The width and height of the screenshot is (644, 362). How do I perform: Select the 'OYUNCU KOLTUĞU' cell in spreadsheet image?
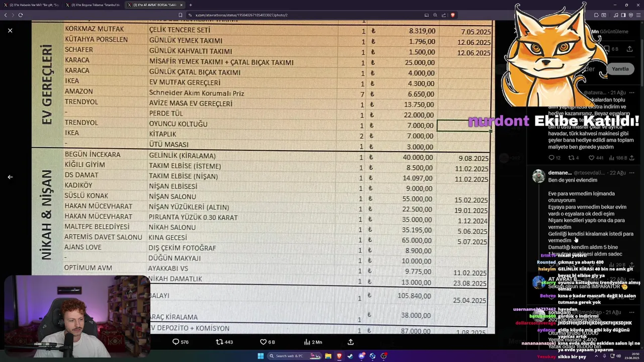coord(178,124)
